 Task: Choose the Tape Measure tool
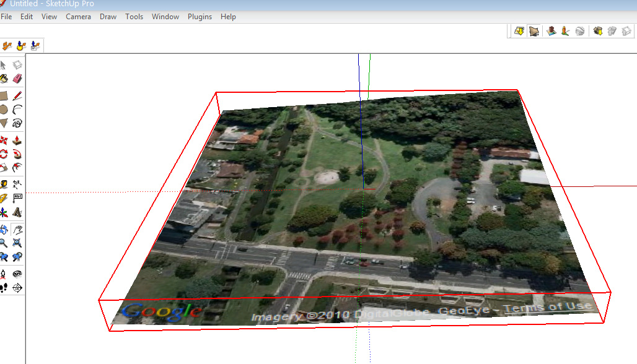coord(4,184)
